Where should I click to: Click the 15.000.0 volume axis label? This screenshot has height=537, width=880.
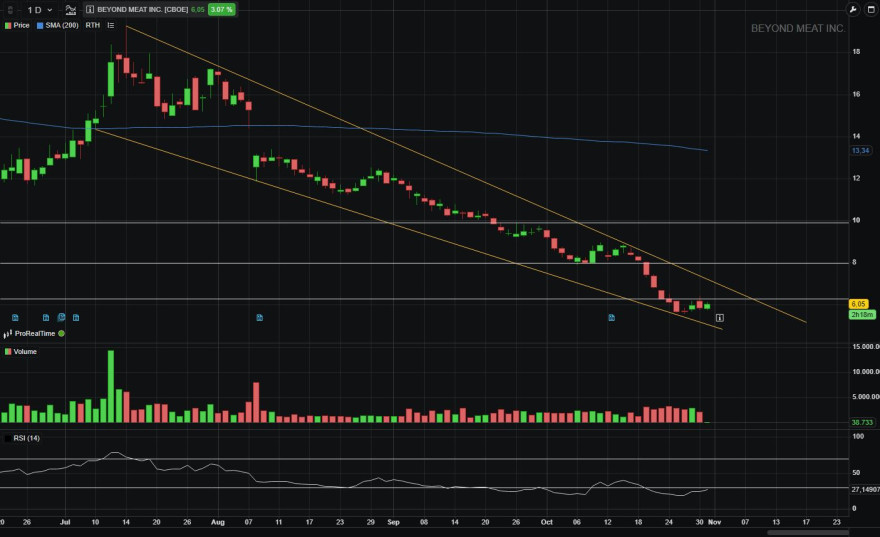(865, 347)
